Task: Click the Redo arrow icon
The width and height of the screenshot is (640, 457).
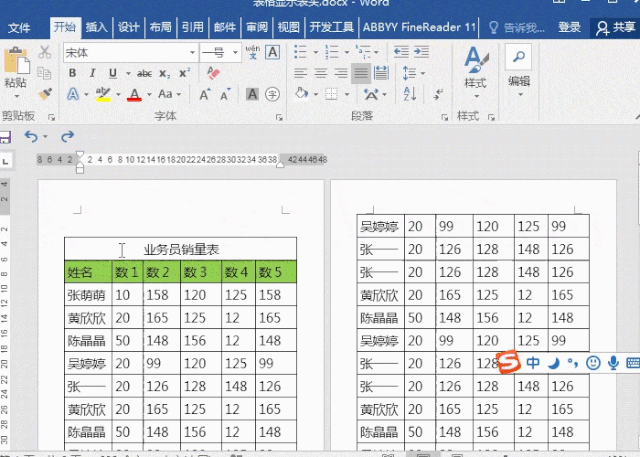Action: 68,136
